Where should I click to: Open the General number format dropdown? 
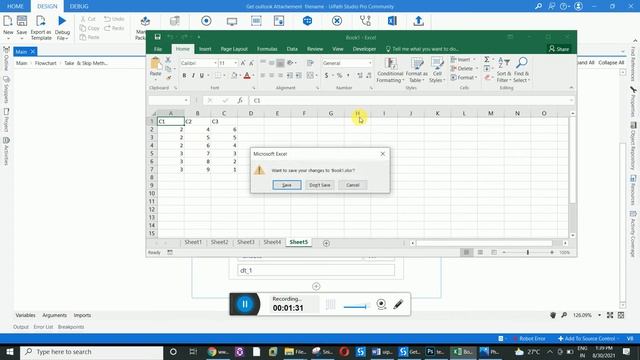tap(370, 63)
